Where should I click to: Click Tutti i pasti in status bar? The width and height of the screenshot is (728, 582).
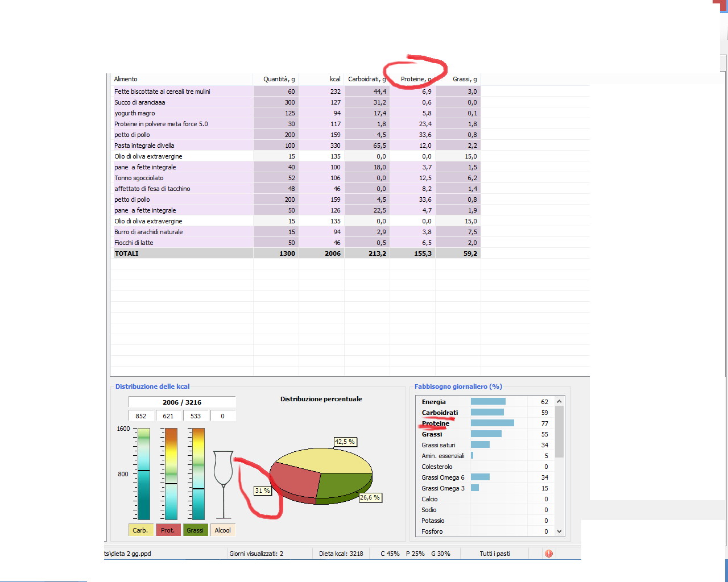tap(494, 554)
